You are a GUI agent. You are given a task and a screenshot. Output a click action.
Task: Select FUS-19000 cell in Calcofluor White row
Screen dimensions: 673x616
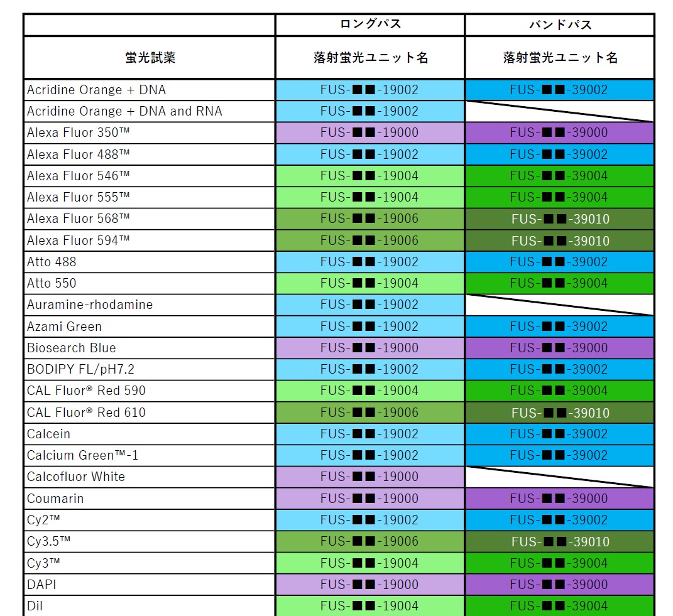(x=370, y=477)
